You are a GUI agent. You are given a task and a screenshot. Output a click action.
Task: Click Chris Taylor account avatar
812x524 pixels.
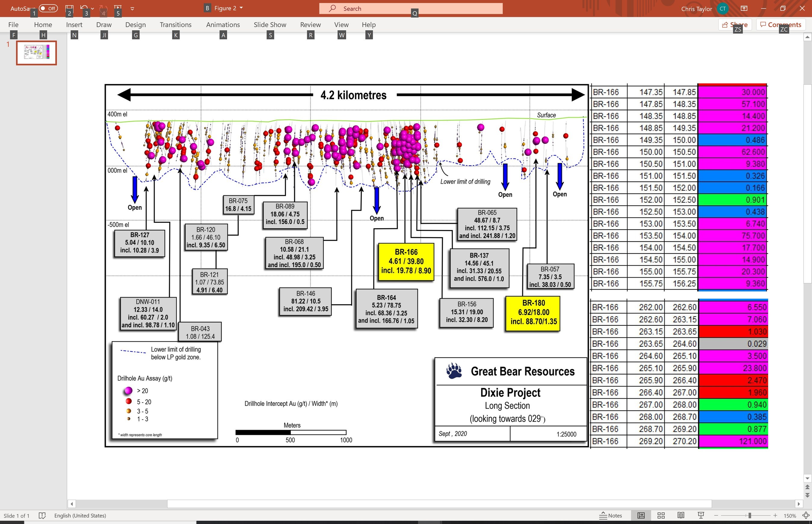point(722,8)
